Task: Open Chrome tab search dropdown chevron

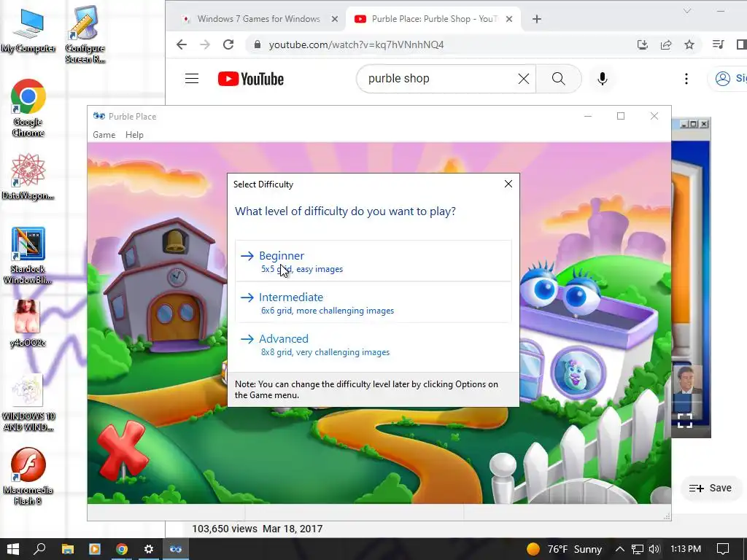Action: [x=687, y=10]
